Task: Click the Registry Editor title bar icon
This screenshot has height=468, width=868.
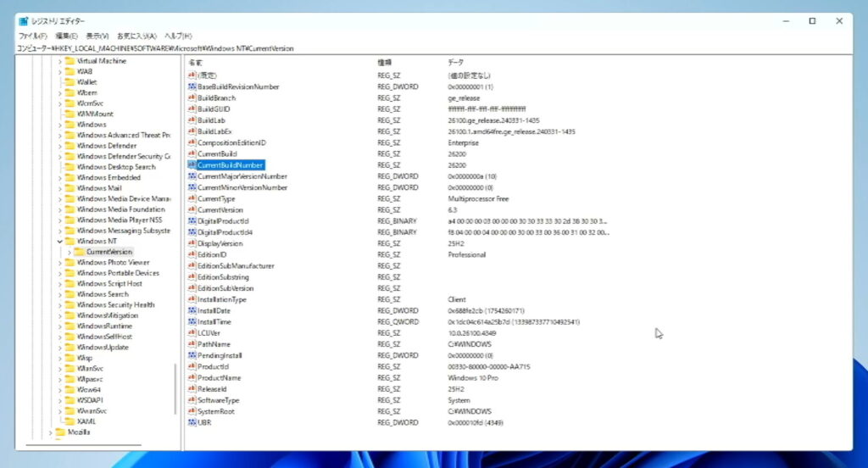Action: click(x=23, y=20)
